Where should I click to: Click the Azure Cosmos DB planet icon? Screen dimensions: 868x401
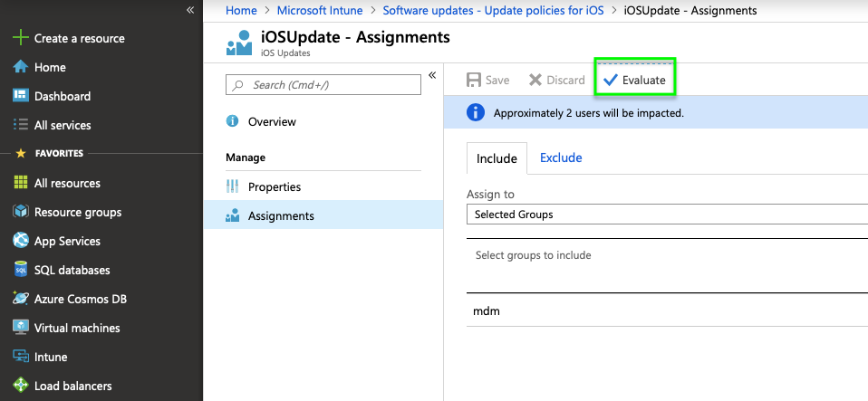pos(21,299)
